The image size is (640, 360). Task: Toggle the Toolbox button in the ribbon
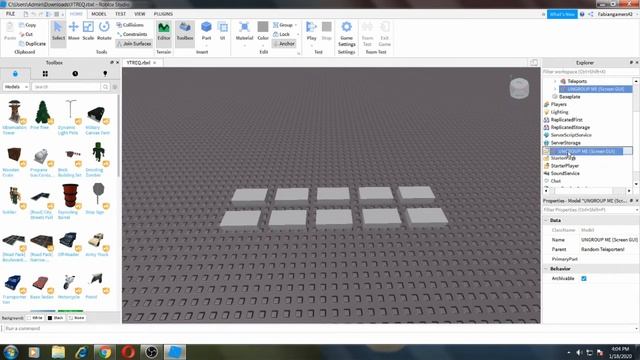tap(184, 31)
